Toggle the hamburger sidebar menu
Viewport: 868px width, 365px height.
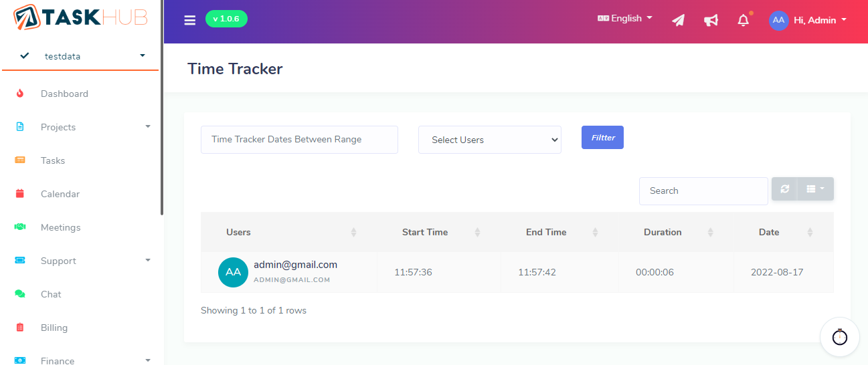pyautogui.click(x=190, y=20)
